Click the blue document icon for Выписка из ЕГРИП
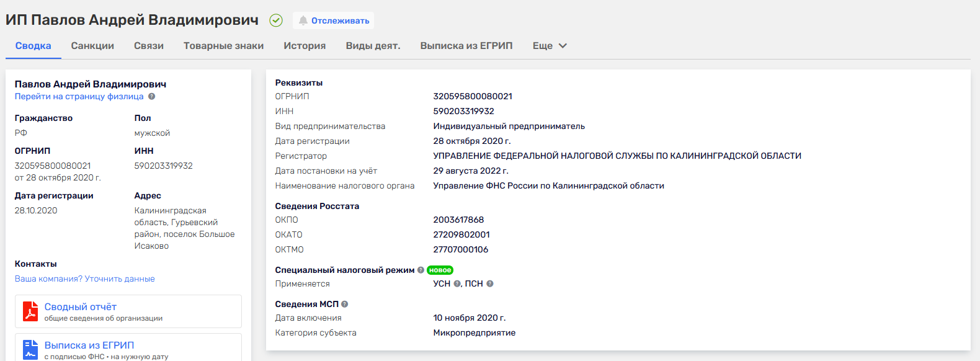Screen dimensions: 980x361 click(30, 349)
